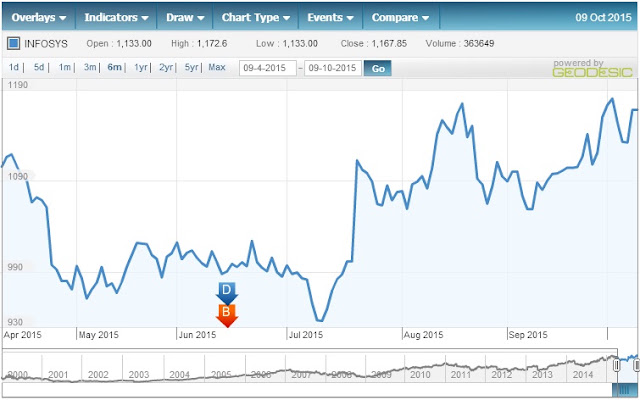The image size is (640, 400).
Task: Grab the left handle of navigator range slider
Action: 617,365
